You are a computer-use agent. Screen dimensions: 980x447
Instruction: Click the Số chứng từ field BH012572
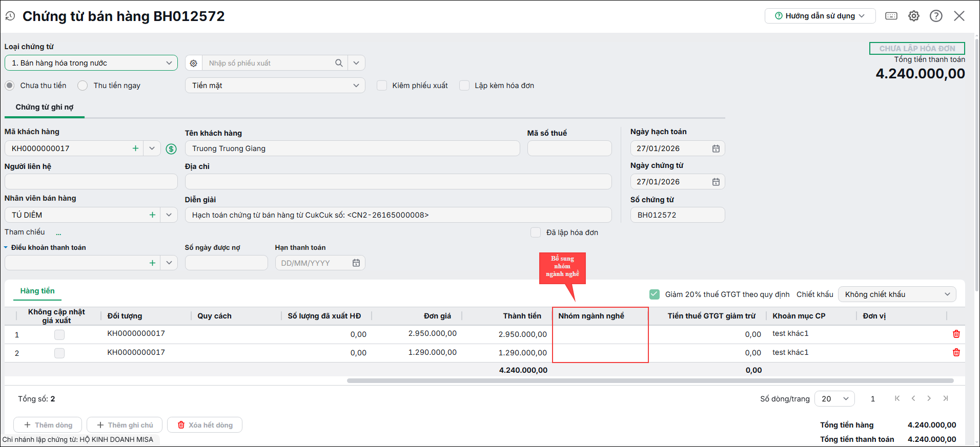point(678,215)
